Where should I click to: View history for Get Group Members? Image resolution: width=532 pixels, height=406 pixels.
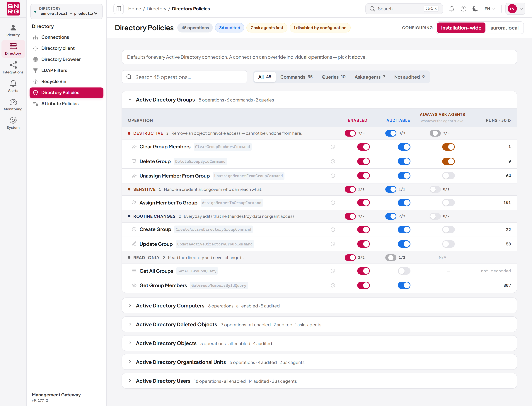point(333,285)
